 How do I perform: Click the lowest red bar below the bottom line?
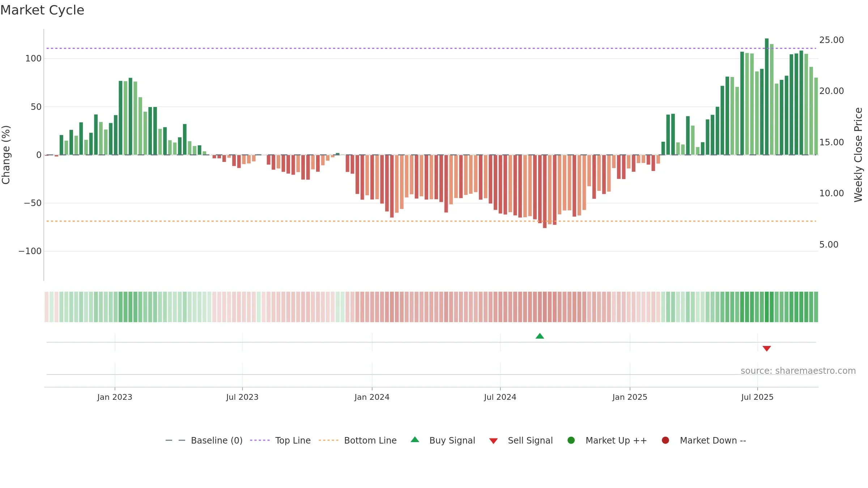(545, 192)
